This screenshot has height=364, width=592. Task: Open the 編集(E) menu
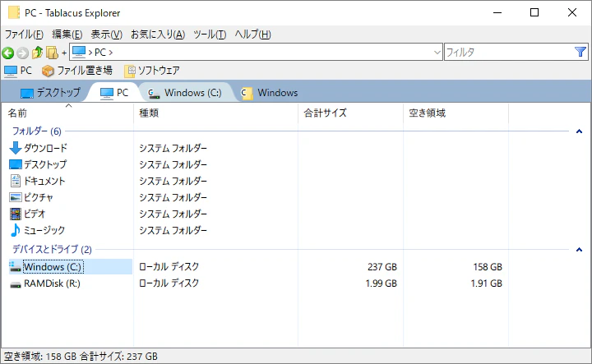[67, 35]
